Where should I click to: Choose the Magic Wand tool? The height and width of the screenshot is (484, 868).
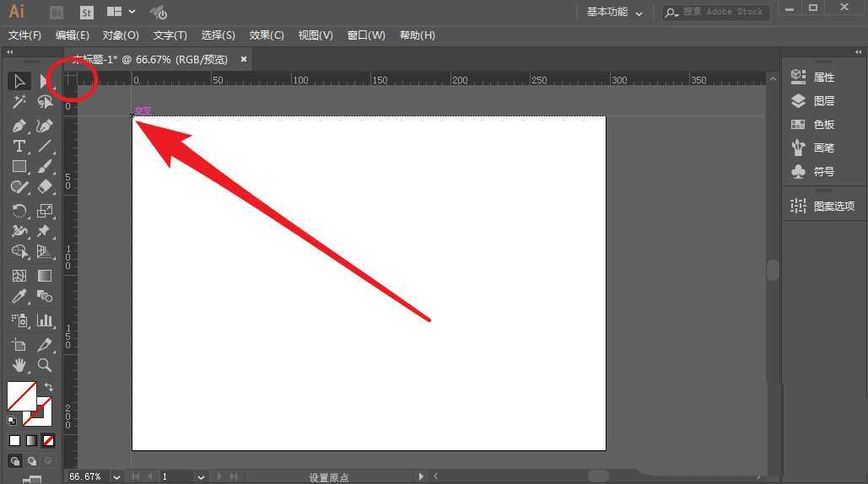(19, 102)
